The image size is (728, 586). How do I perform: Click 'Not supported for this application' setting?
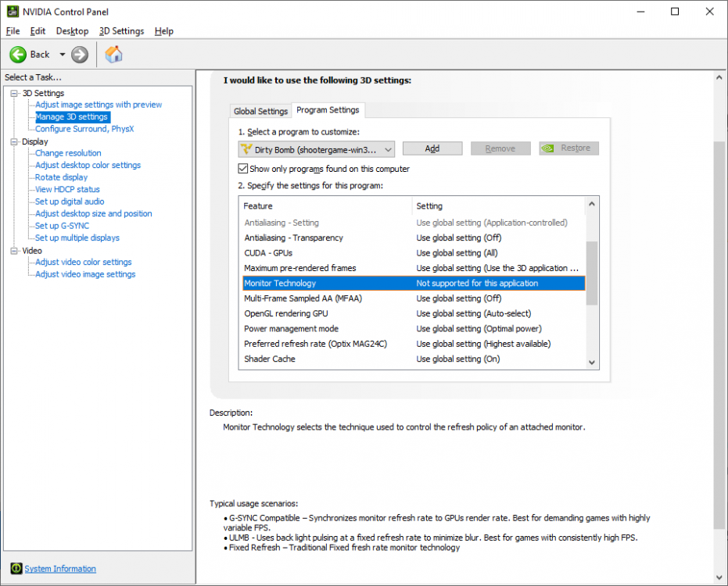coord(477,283)
